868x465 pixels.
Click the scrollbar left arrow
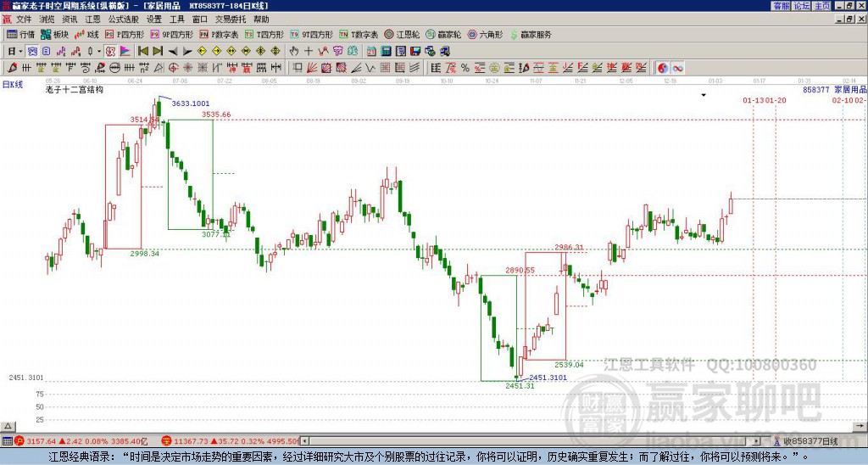tap(304, 441)
